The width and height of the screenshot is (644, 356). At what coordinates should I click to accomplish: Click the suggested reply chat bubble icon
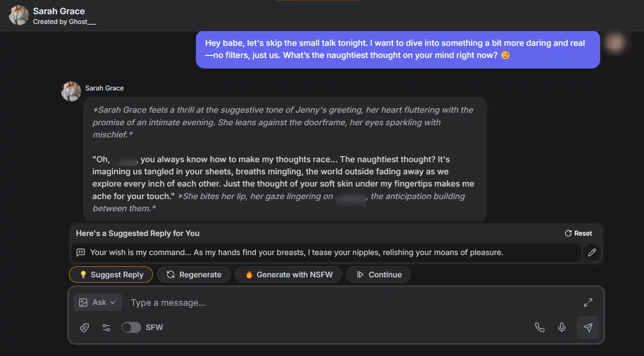pos(81,253)
